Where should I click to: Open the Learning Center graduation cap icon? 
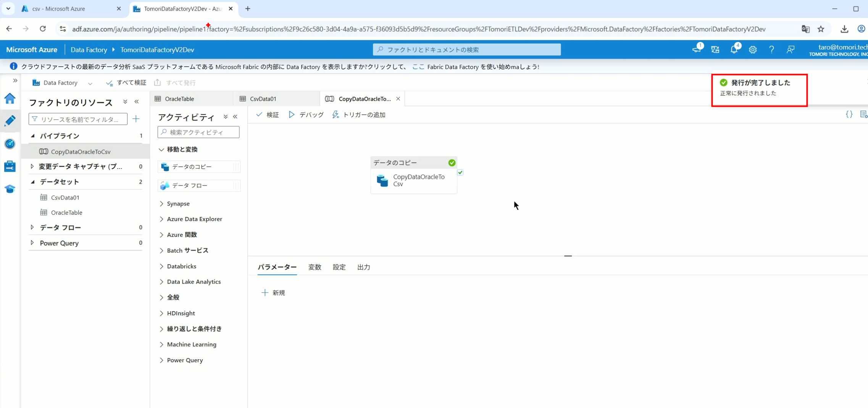tap(10, 189)
